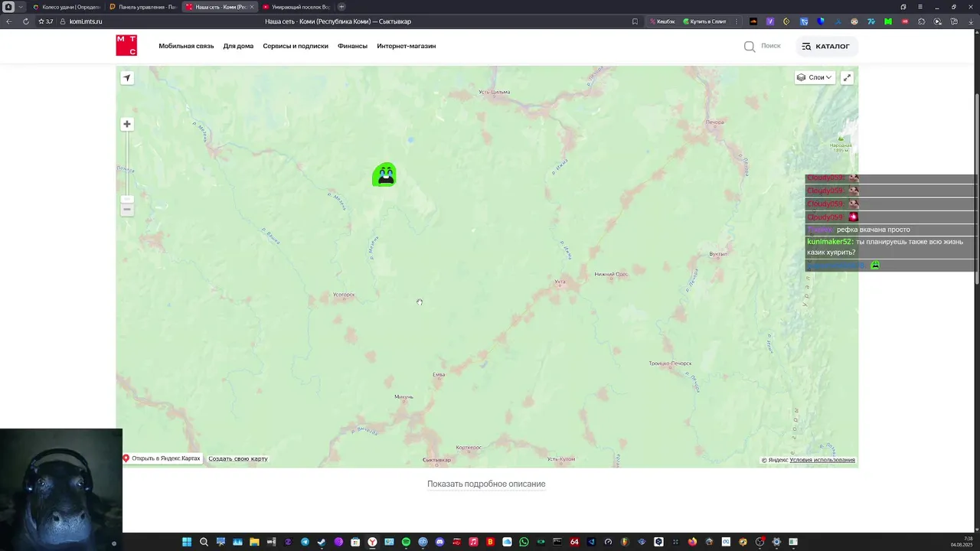Click the green crying emote on map
980x551 pixels.
pos(384,174)
